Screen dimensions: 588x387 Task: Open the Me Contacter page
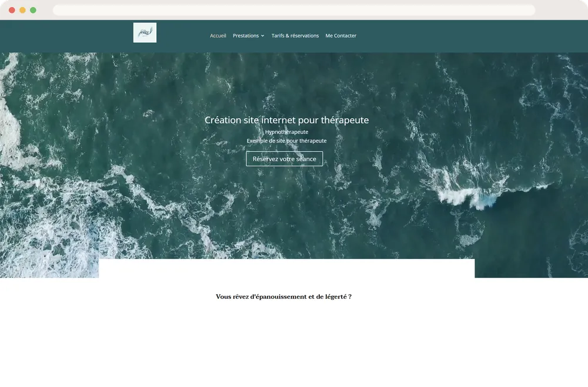click(x=340, y=36)
